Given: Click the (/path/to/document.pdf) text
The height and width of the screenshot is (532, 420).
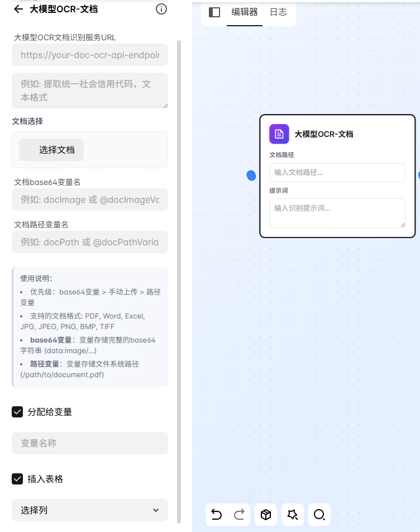Looking at the screenshot, I should (x=62, y=374).
